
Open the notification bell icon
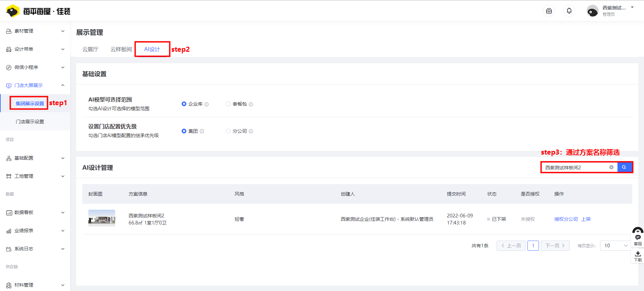point(569,11)
